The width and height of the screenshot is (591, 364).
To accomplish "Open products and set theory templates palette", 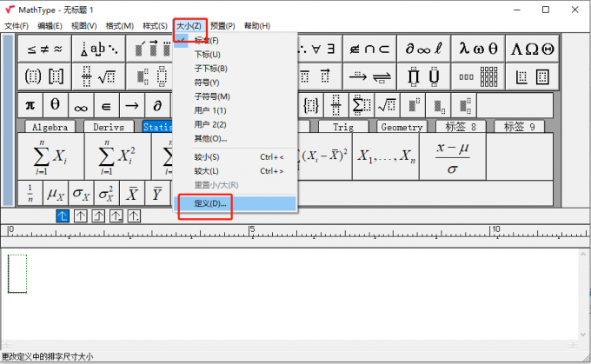I will coord(423,76).
